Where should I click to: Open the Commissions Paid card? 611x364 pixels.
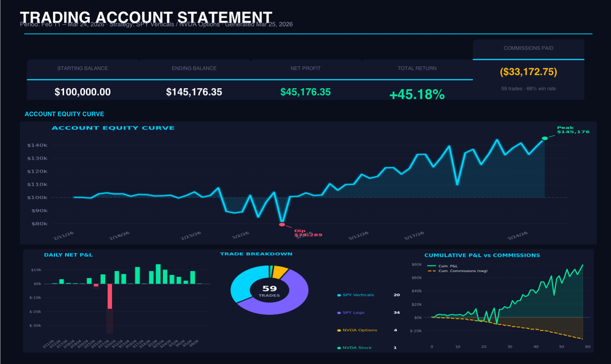pos(528,70)
